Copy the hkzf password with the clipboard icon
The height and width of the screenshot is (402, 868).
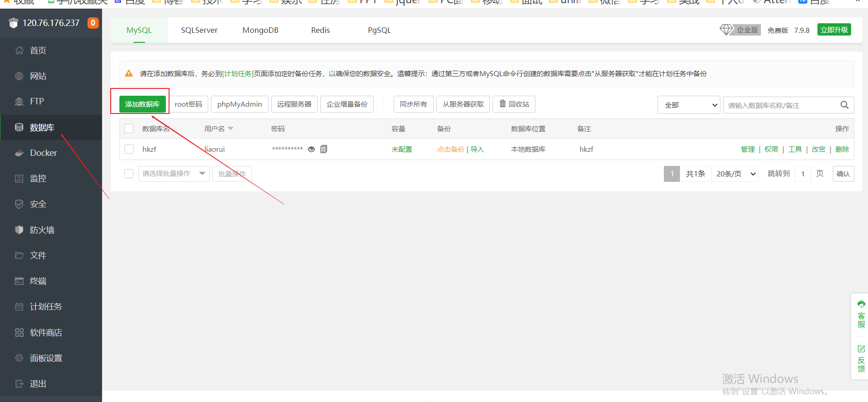pyautogui.click(x=324, y=149)
